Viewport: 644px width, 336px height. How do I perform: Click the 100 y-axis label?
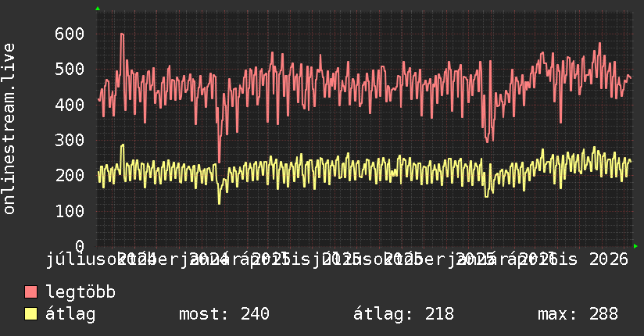coord(70,211)
